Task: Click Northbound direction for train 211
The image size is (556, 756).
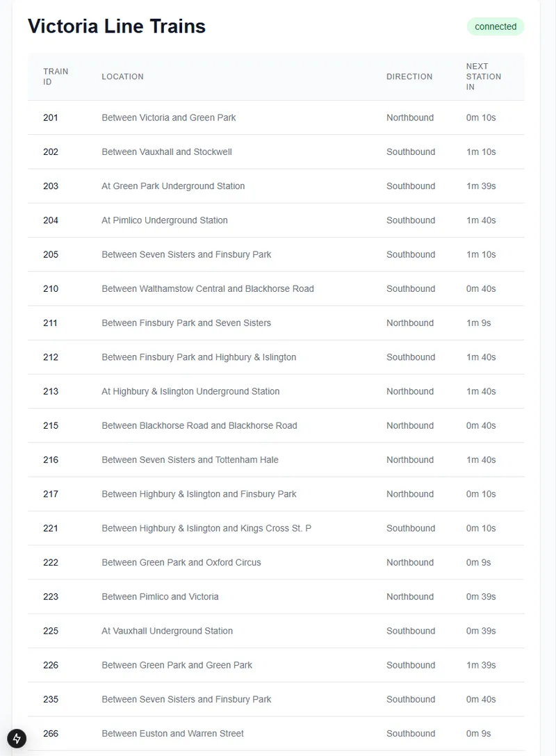Action: point(410,323)
